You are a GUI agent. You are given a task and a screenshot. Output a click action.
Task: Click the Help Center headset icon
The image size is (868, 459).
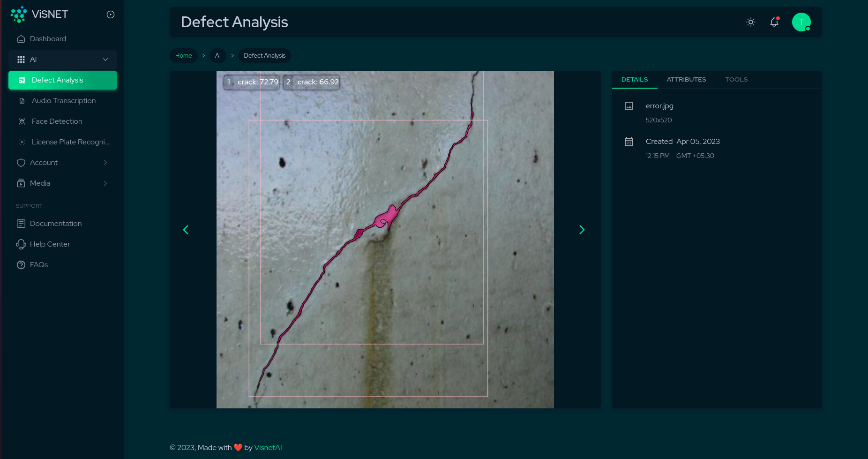pyautogui.click(x=21, y=244)
